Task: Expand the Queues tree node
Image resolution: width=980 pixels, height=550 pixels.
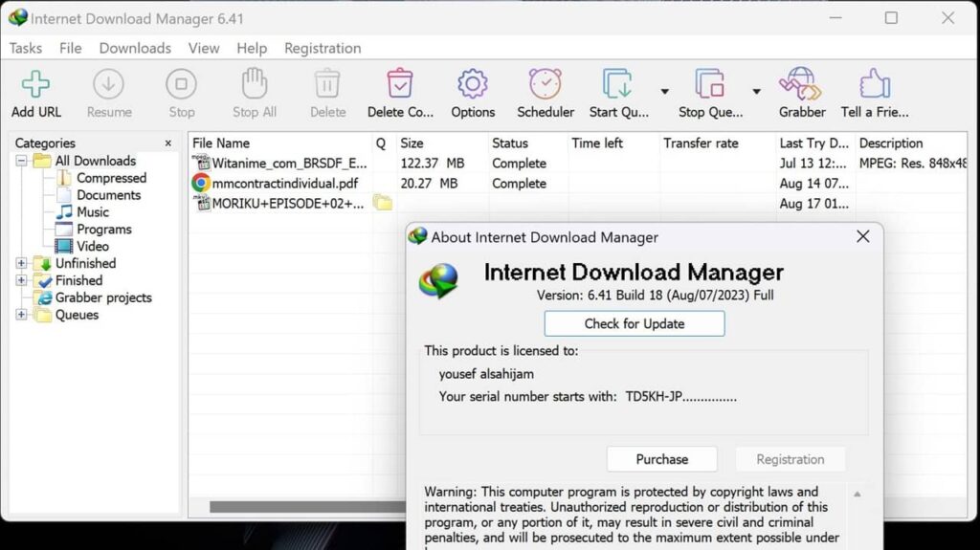Action: [x=21, y=315]
